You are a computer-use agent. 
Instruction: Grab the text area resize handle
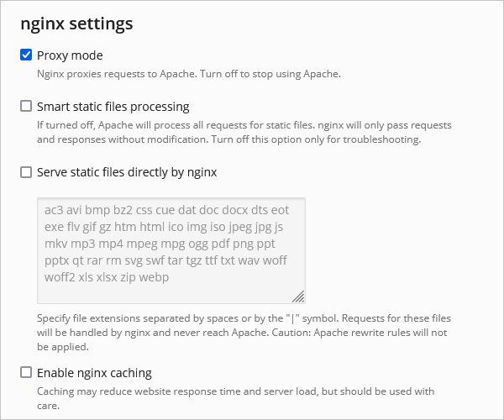(x=298, y=296)
